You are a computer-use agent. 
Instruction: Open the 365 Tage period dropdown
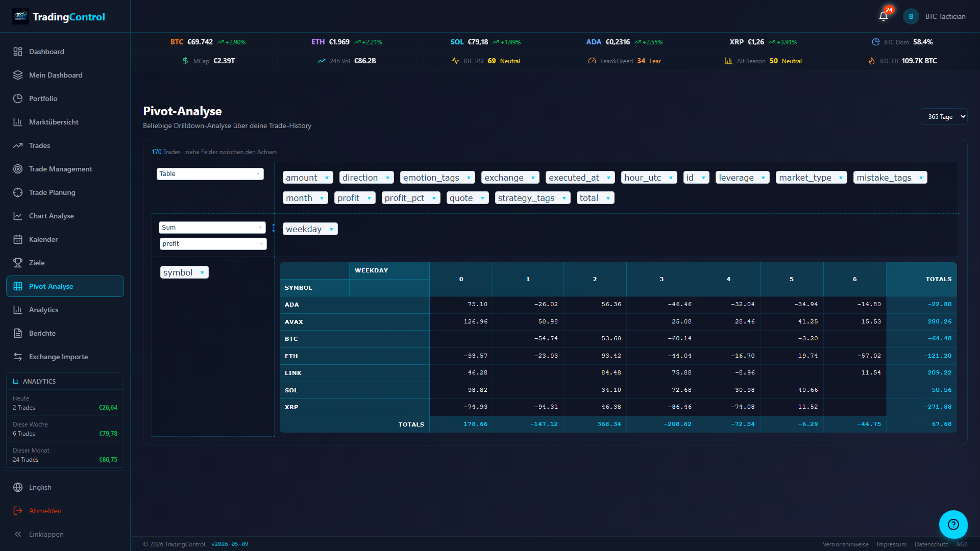(x=943, y=116)
